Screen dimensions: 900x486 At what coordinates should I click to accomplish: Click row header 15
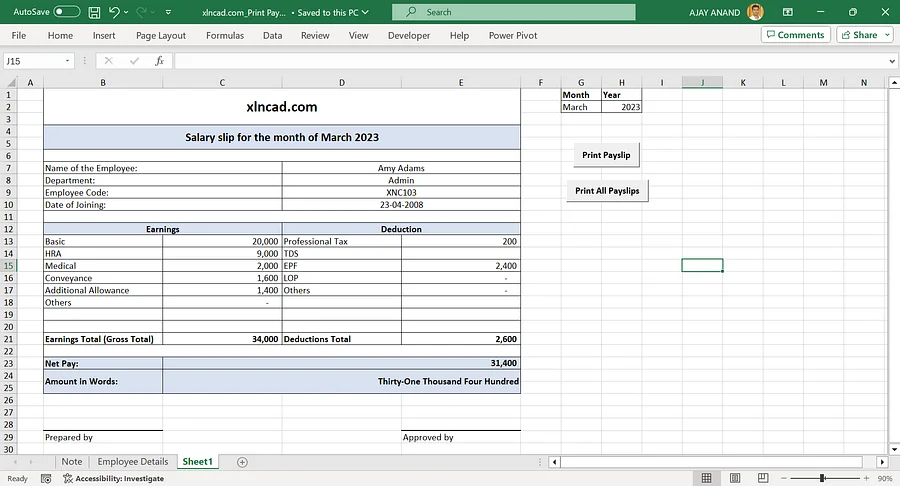(x=9, y=266)
